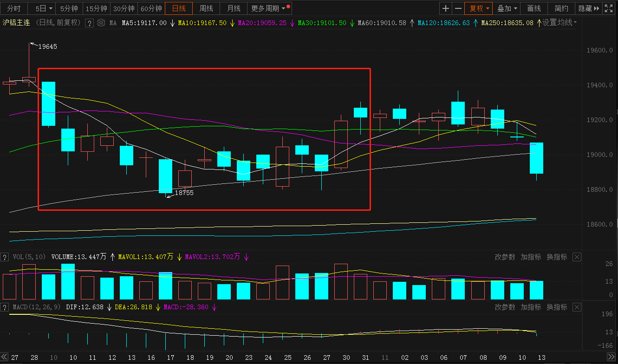618x364 pixels.
Task: Toggle the 简约 simple view mode
Action: [561, 8]
